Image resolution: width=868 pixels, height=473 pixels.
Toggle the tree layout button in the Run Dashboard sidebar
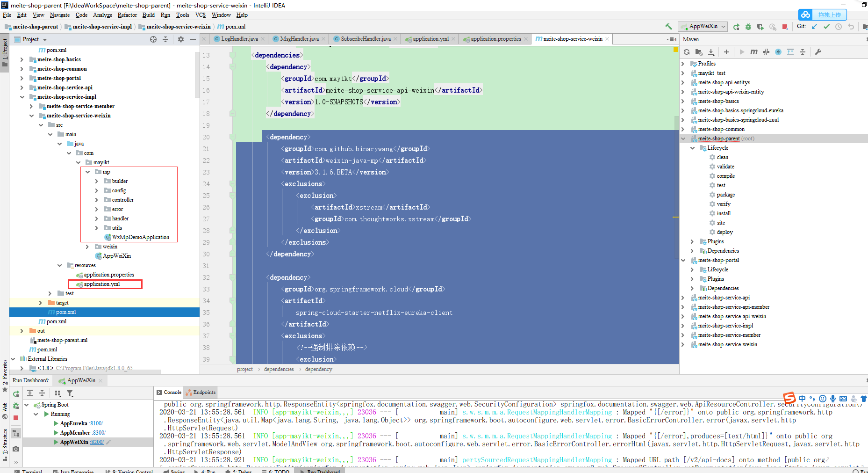point(16,433)
